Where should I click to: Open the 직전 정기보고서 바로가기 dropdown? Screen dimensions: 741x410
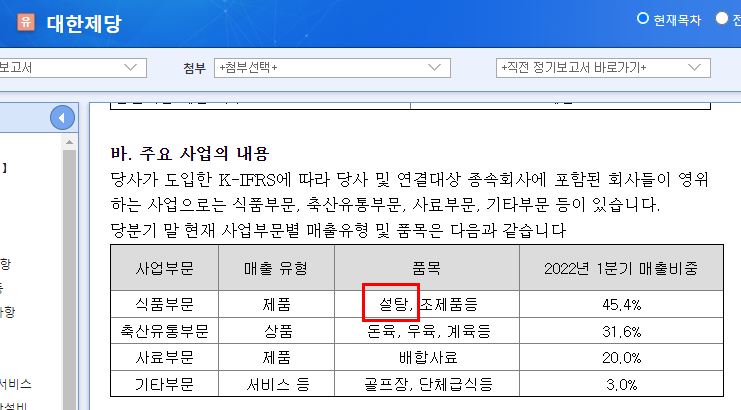(x=603, y=68)
